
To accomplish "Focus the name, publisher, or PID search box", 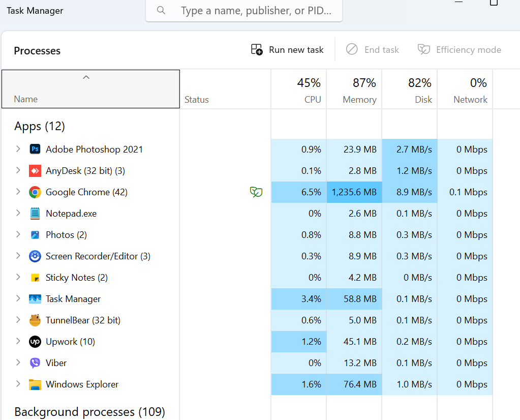I will tap(244, 11).
